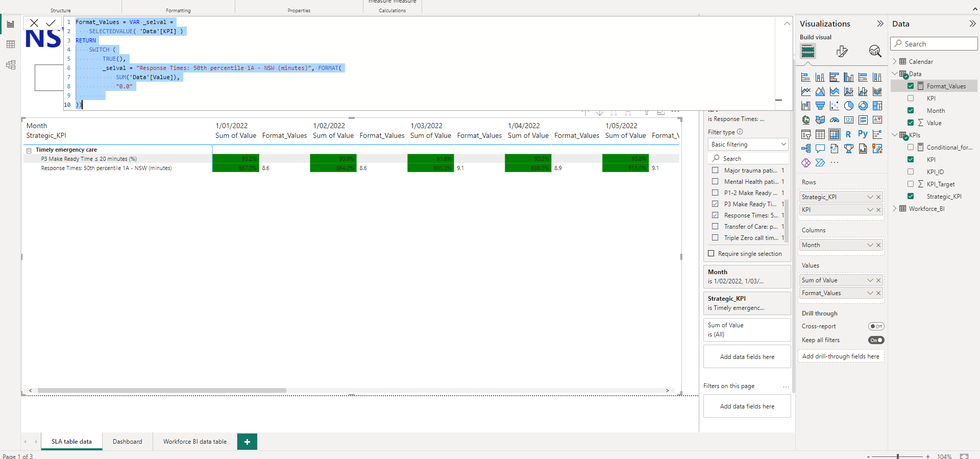
Task: Open the Analytics pane icon
Action: [x=875, y=51]
